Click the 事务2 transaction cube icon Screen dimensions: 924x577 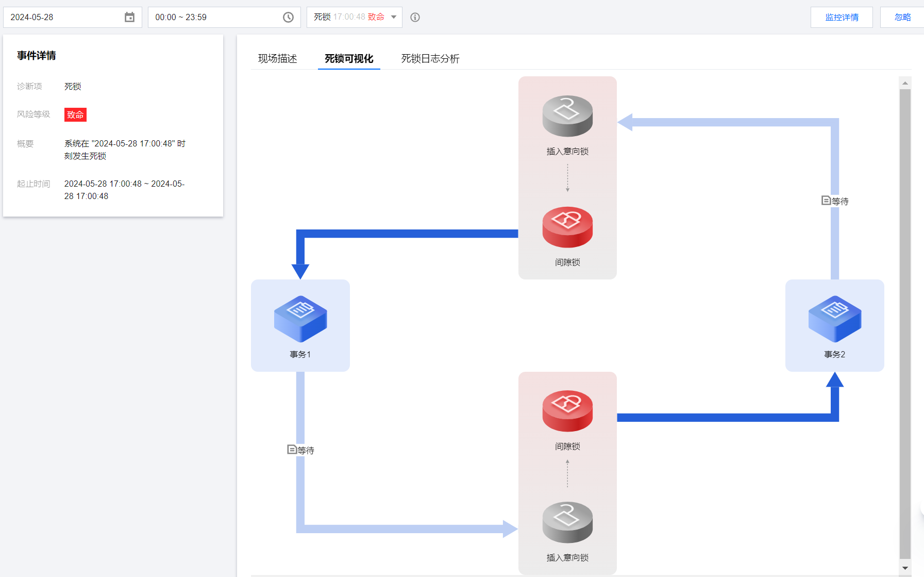pos(835,319)
